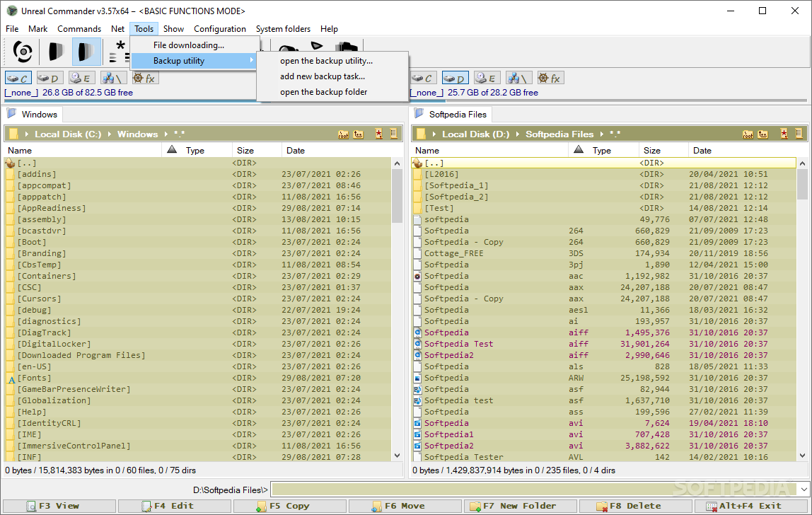812x515 pixels.
Task: Click F8 Delete button
Action: pos(635,506)
